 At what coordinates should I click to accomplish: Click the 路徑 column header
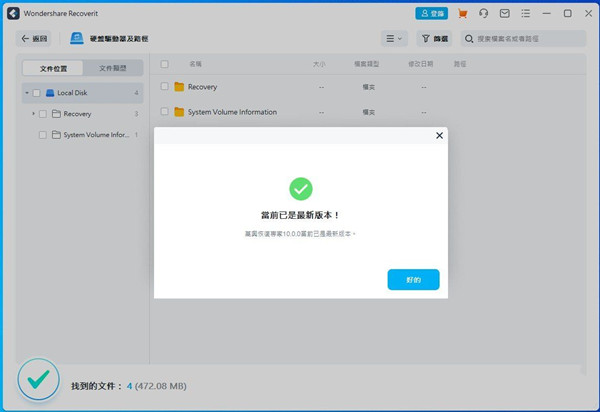tap(460, 64)
